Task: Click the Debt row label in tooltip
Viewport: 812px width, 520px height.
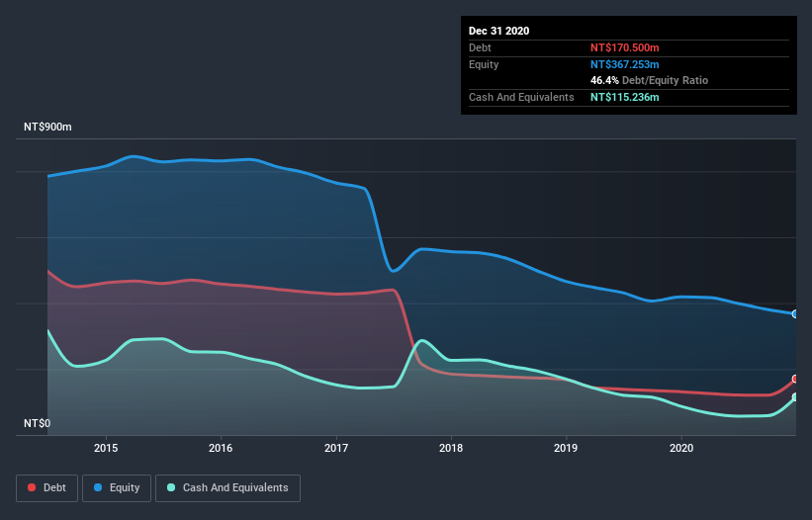Action: 480,48
